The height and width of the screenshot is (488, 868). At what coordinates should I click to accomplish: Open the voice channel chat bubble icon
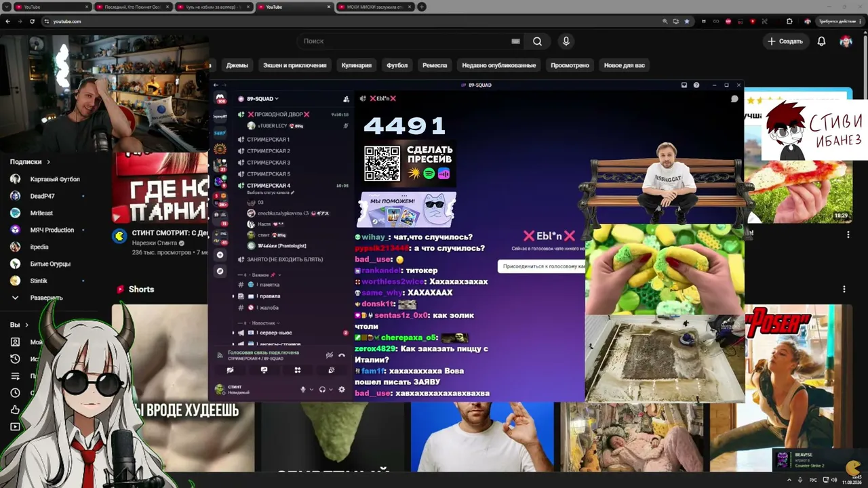734,99
